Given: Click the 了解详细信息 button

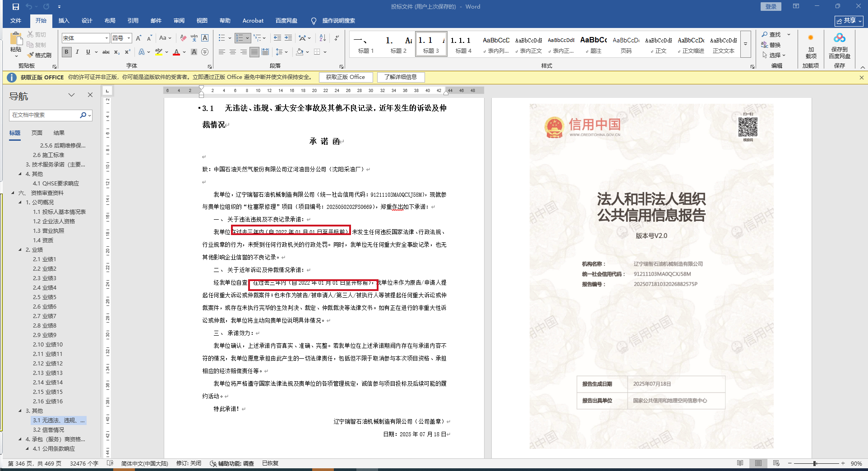Looking at the screenshot, I should [401, 77].
